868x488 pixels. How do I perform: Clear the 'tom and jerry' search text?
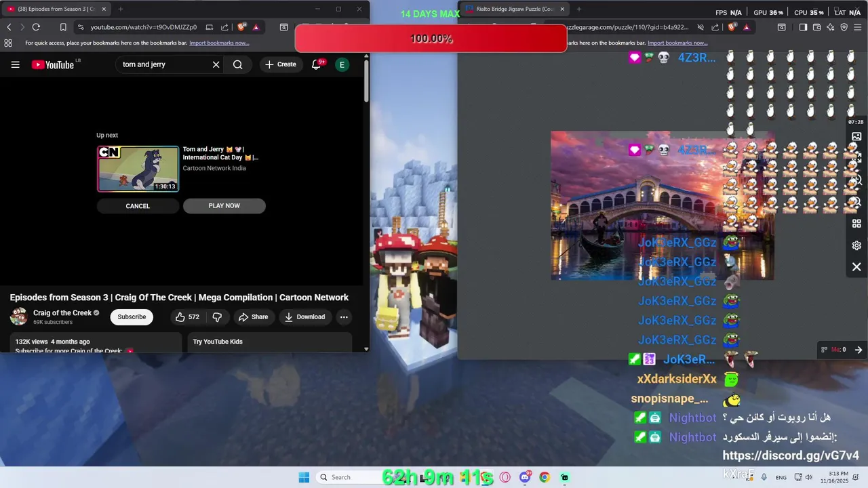click(x=216, y=64)
